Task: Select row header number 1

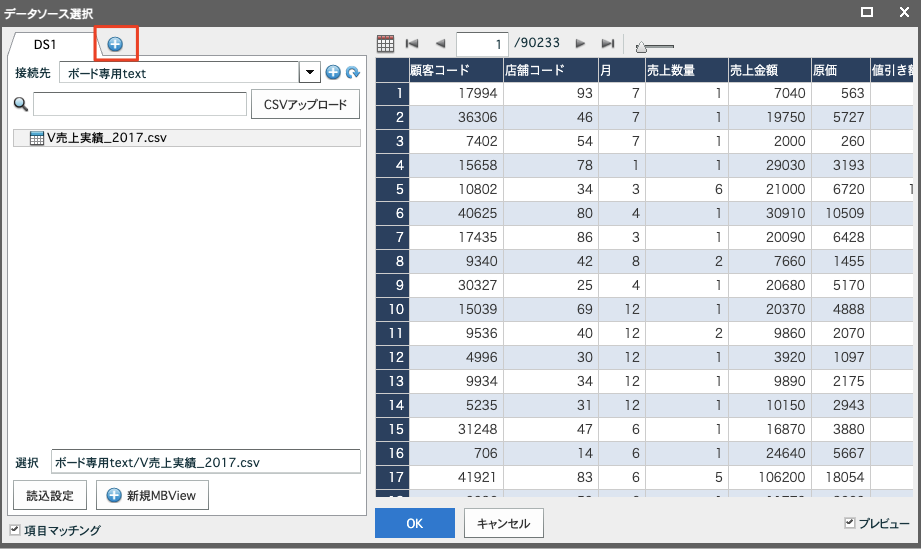Action: click(392, 93)
